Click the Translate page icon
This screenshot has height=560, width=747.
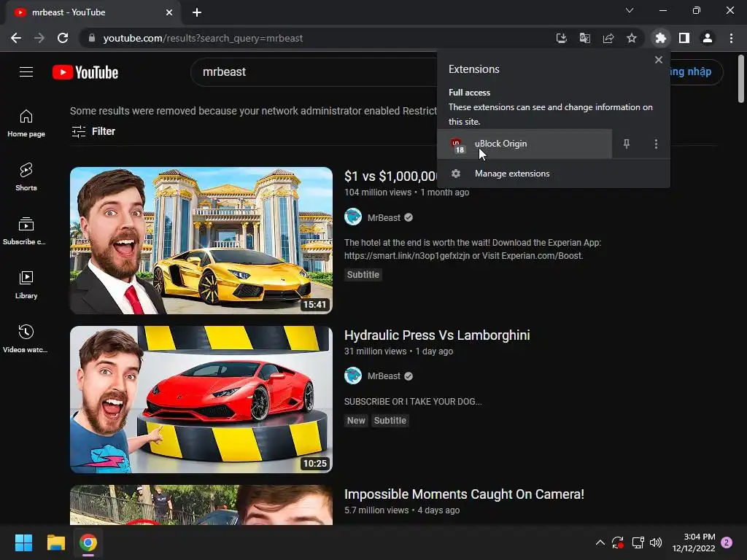584,38
